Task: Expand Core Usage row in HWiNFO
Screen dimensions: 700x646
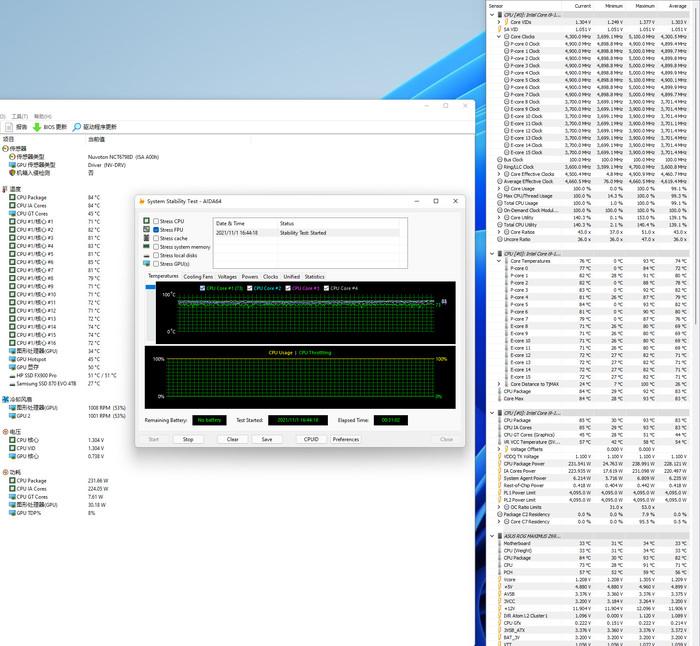Action: (x=499, y=188)
